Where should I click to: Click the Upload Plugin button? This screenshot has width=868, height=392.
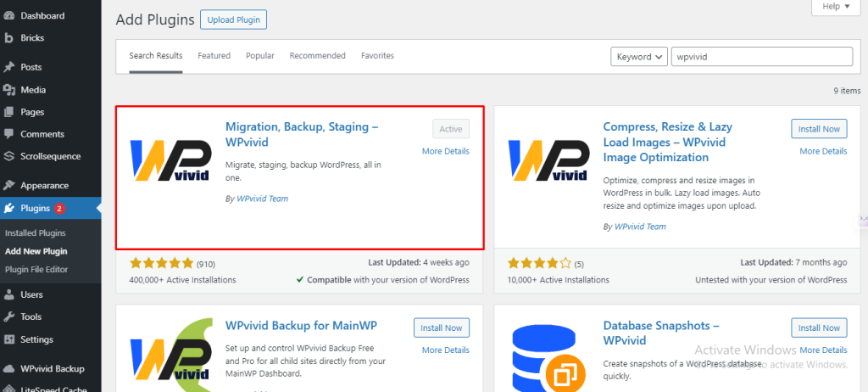pos(233,20)
